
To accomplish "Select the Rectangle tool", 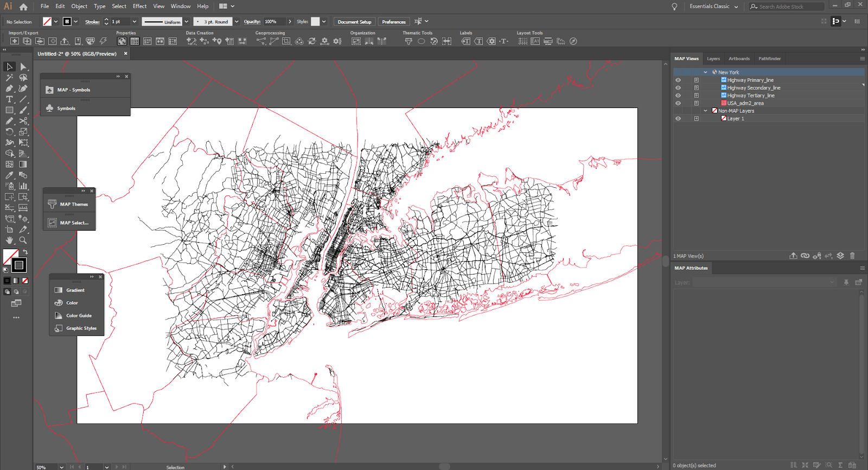I will [x=10, y=110].
